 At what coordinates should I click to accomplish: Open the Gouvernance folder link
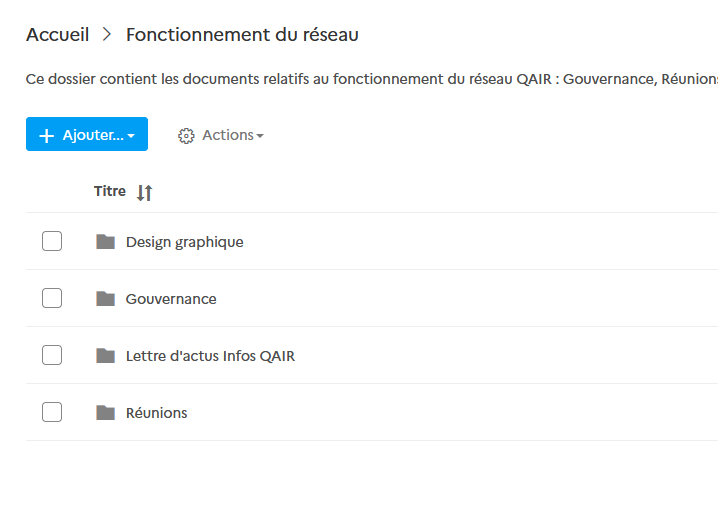click(x=171, y=299)
